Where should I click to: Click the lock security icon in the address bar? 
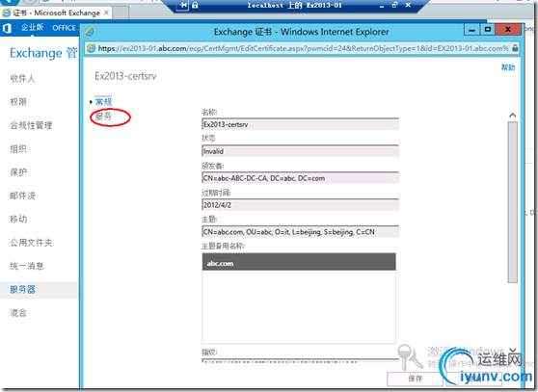pos(515,48)
